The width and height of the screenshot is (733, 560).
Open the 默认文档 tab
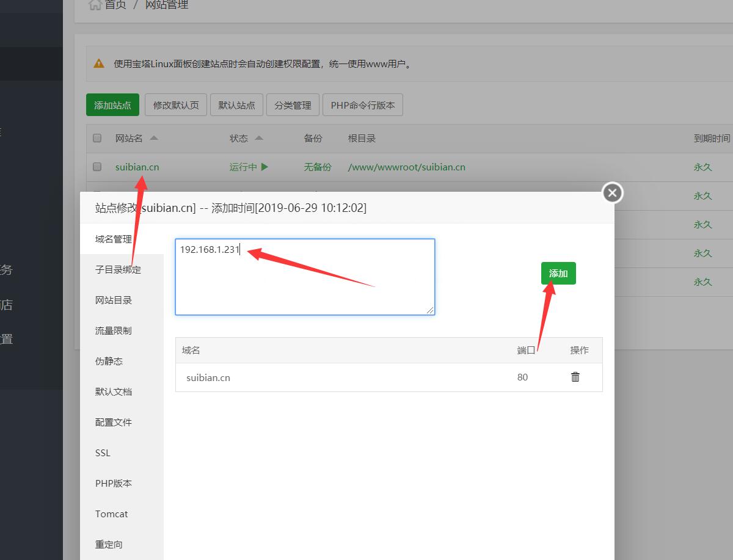122,391
